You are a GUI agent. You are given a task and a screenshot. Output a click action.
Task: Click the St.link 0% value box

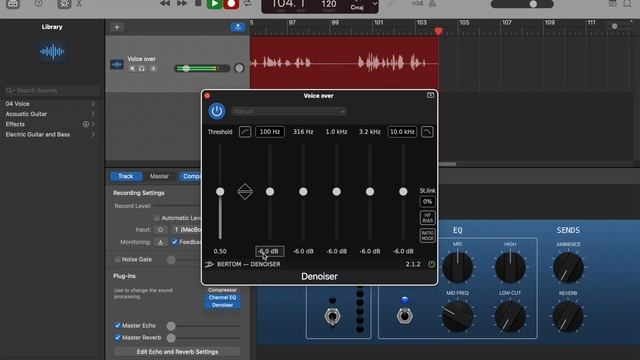(427, 202)
